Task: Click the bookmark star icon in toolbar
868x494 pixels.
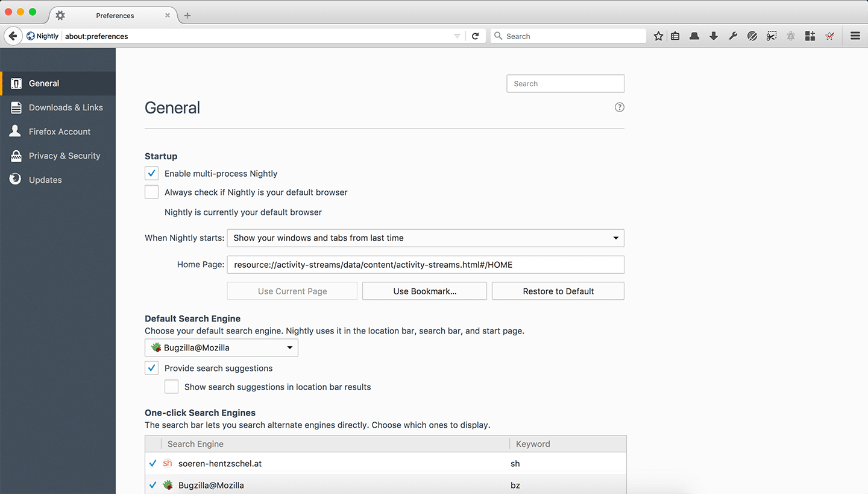Action: tap(658, 36)
